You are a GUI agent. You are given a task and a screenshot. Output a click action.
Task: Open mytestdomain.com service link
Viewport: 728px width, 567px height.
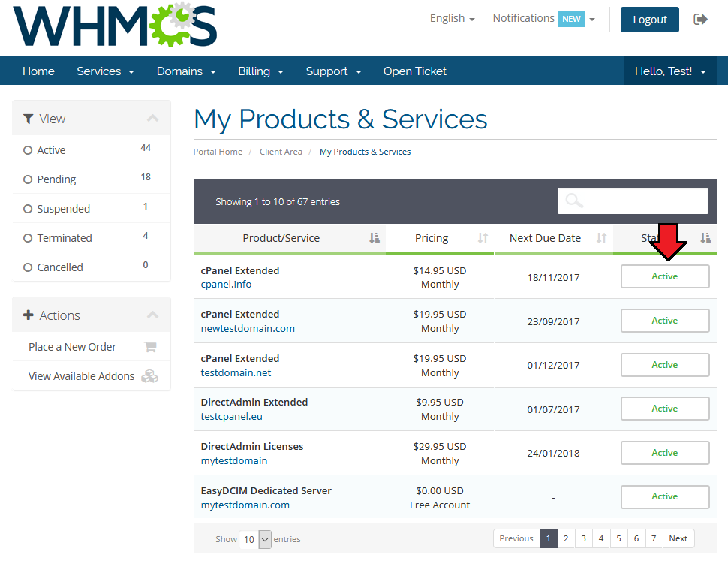pyautogui.click(x=245, y=505)
